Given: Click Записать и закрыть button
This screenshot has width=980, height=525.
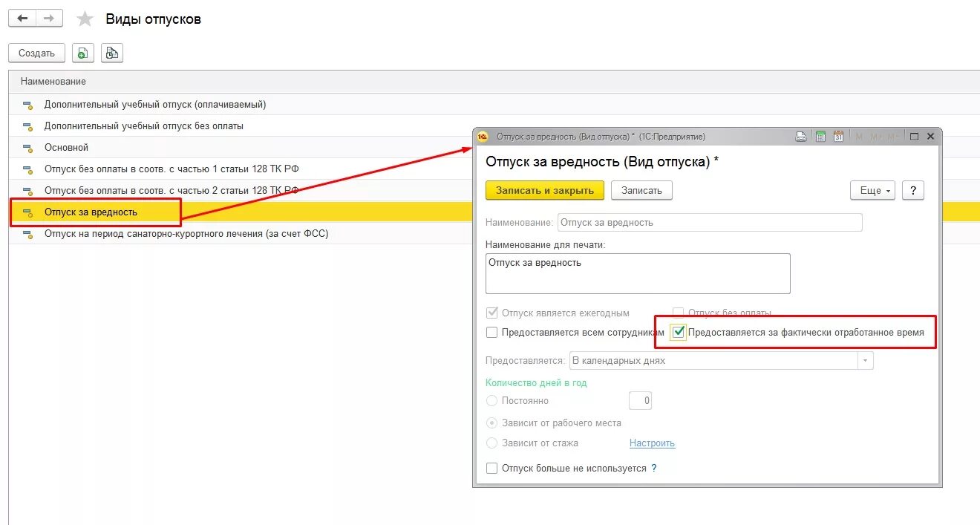Looking at the screenshot, I should coord(545,190).
